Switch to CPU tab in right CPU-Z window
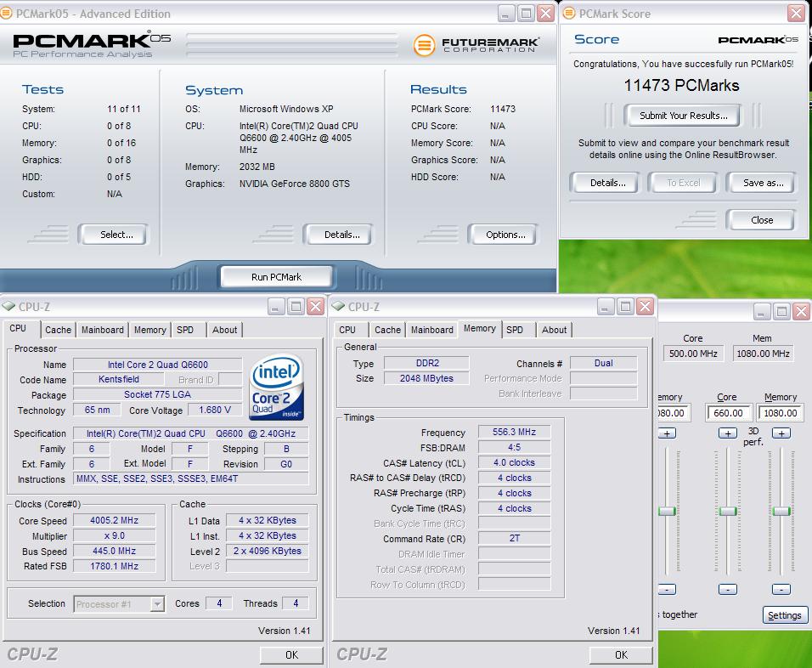Screen dimensions: 812x668 [347, 330]
